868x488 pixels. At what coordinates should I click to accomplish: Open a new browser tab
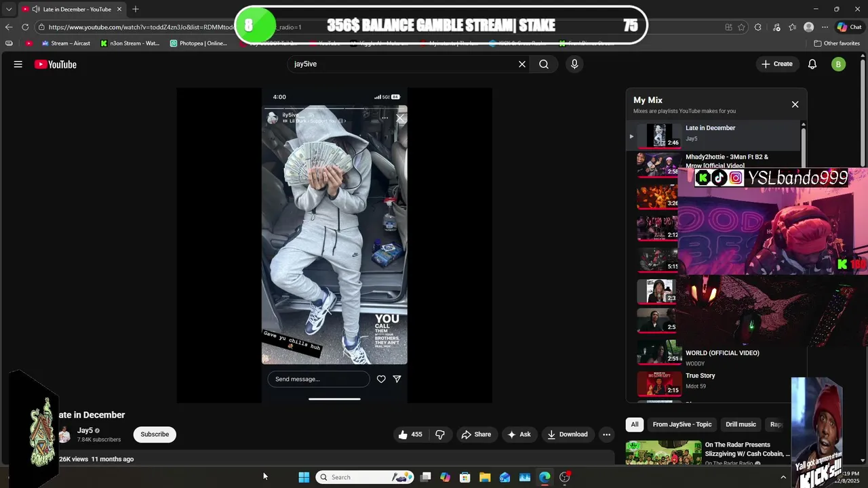pos(136,9)
